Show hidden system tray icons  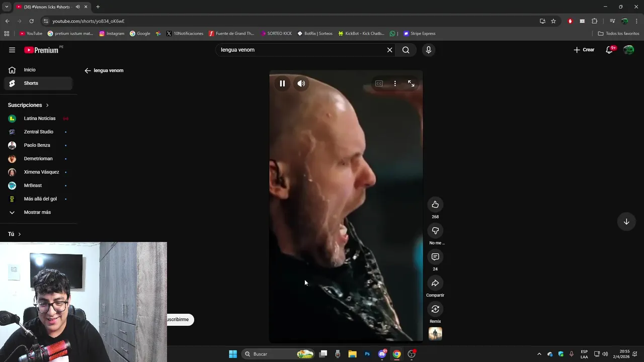click(x=539, y=354)
